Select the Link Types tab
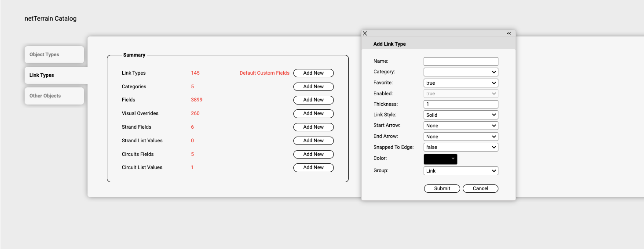This screenshot has width=644, height=249. pos(54,75)
